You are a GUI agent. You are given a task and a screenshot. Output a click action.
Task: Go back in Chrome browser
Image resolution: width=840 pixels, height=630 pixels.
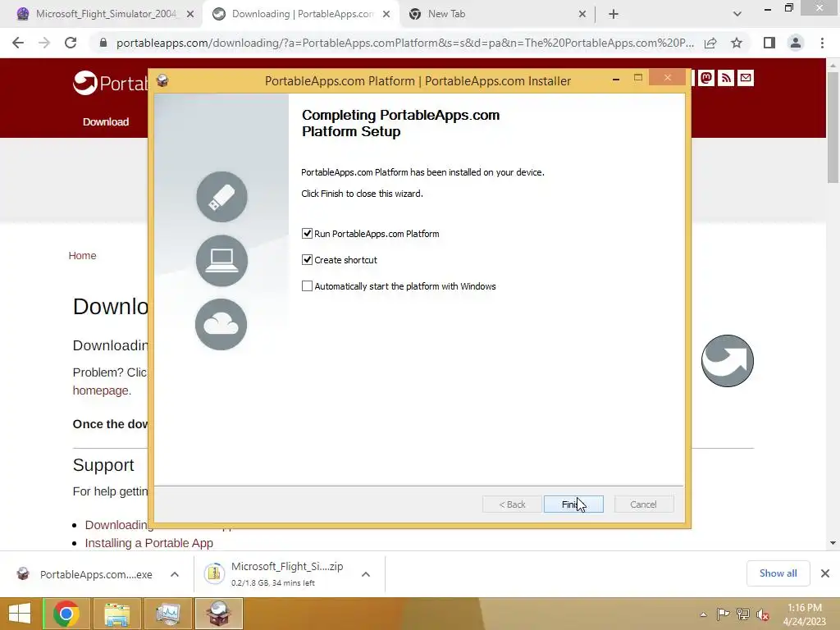click(x=18, y=43)
